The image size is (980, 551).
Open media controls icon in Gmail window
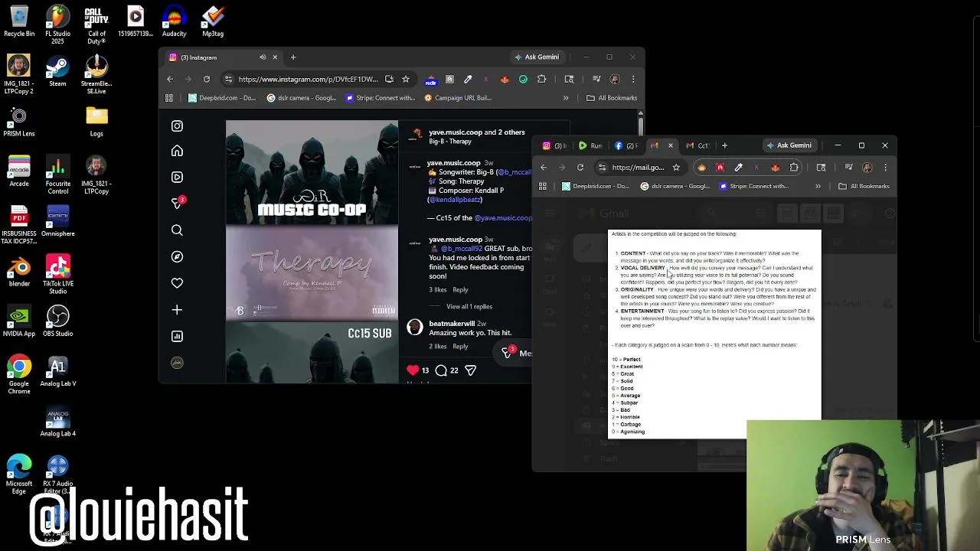coord(848,168)
